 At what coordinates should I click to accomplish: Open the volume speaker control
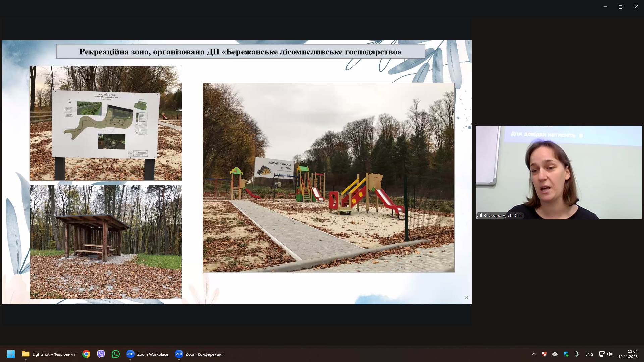point(610,354)
